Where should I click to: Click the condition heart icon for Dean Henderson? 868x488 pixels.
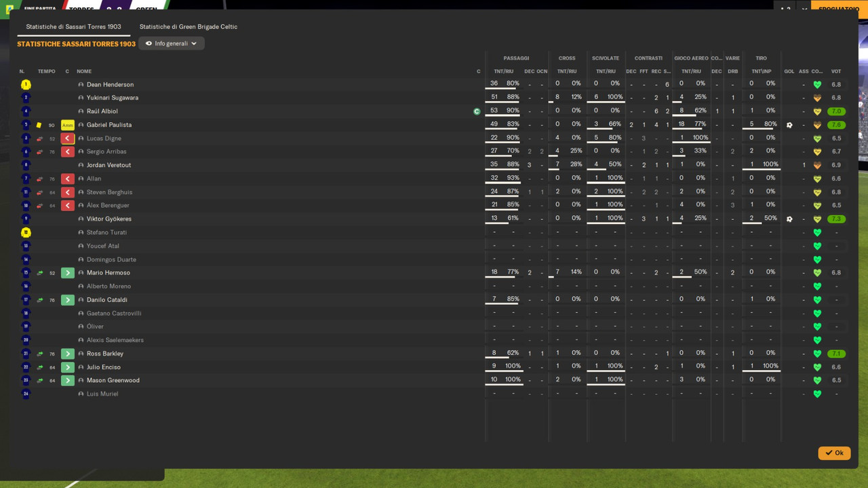tap(817, 85)
